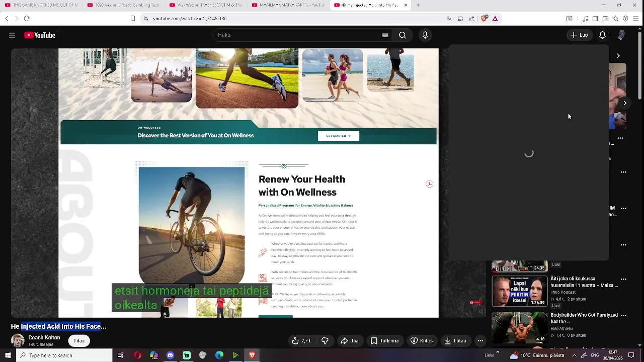This screenshot has height=362, width=644.
Task: Bookmark this page
Action: coord(133,19)
